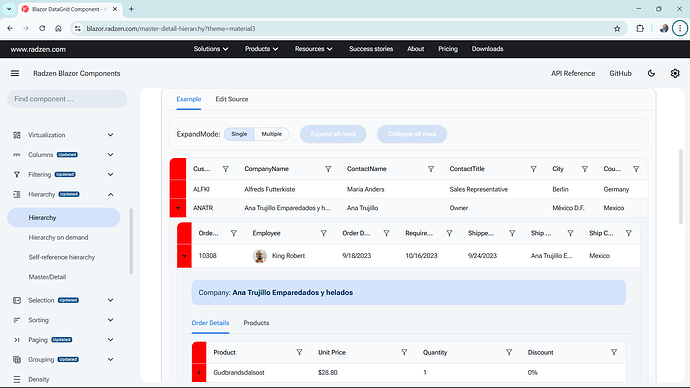Open the theme settings gear icon
Screen dimensions: 690x388
point(675,73)
